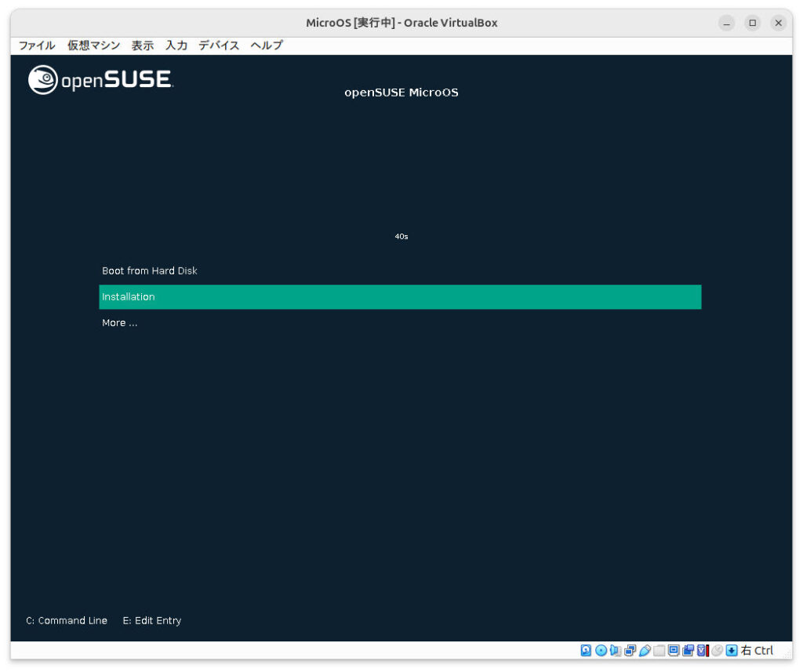Click the hard disk activity status icon
Screen dimensions: 803x672
click(x=586, y=651)
